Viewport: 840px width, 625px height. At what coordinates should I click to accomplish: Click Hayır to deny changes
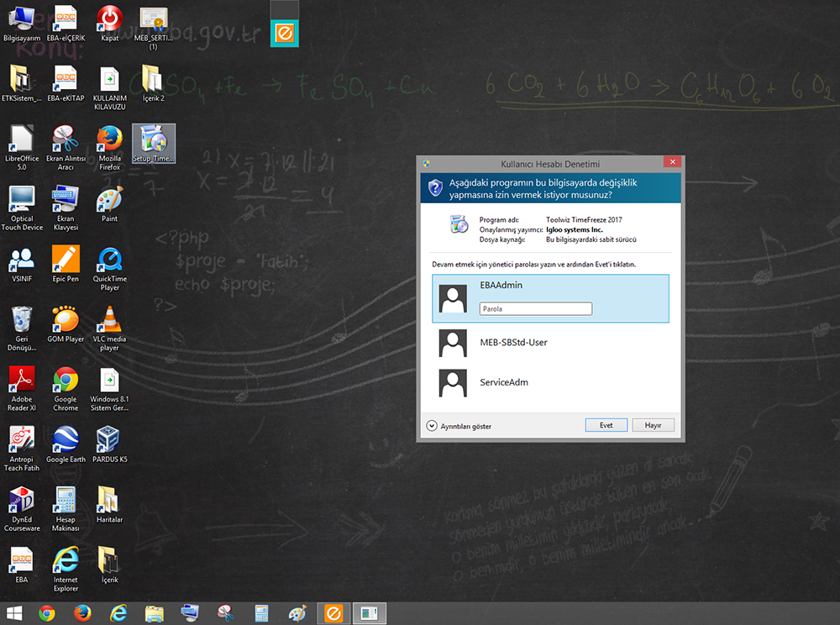click(653, 425)
